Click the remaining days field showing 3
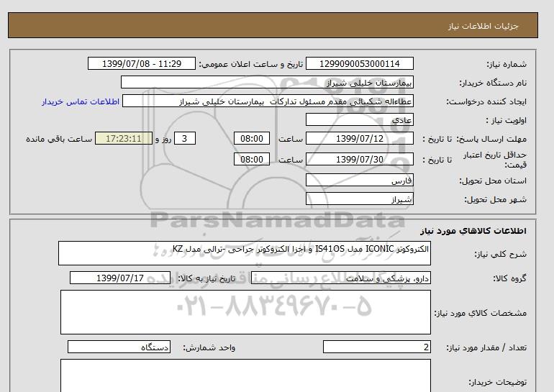This screenshot has width=554, height=392. 184,138
